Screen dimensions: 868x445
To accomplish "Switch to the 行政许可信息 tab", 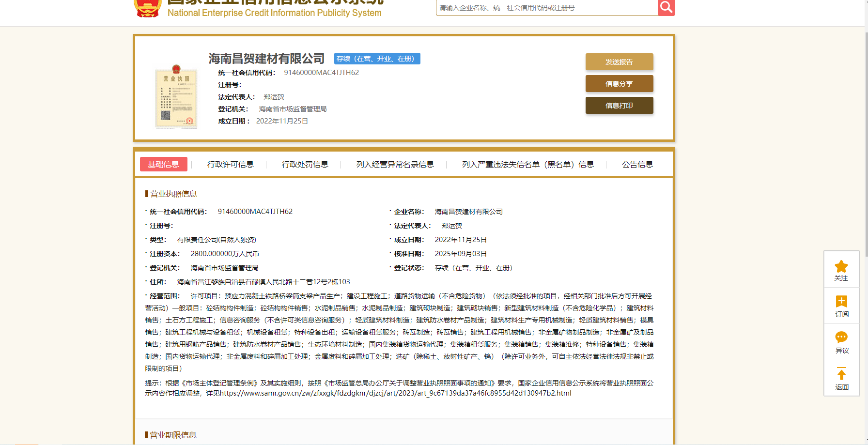I will click(231, 164).
